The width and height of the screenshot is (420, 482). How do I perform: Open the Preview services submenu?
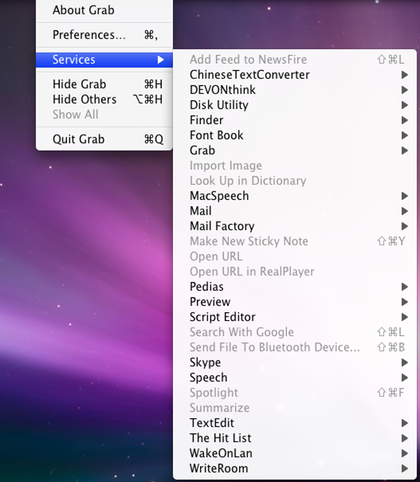tap(295, 302)
